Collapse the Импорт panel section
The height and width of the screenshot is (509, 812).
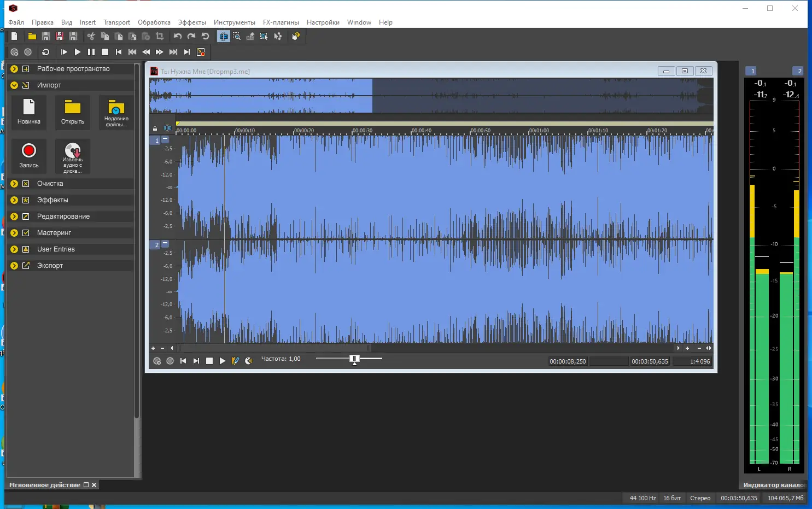click(x=14, y=85)
